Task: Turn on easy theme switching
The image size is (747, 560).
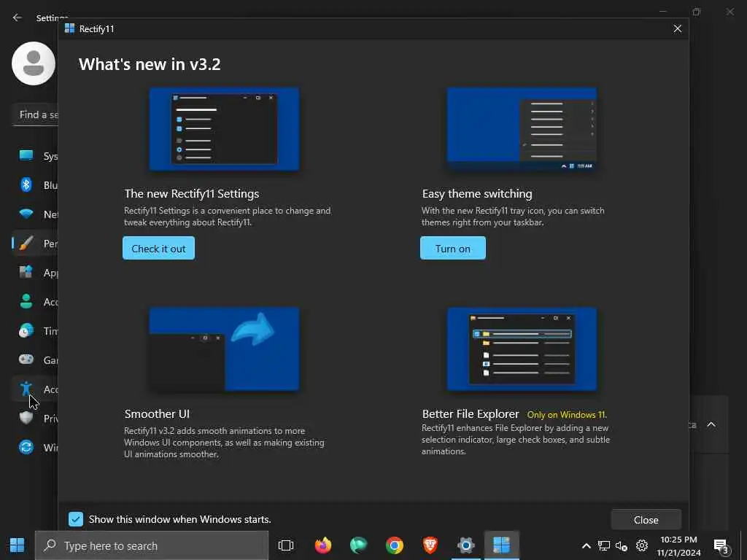Action: coord(452,248)
